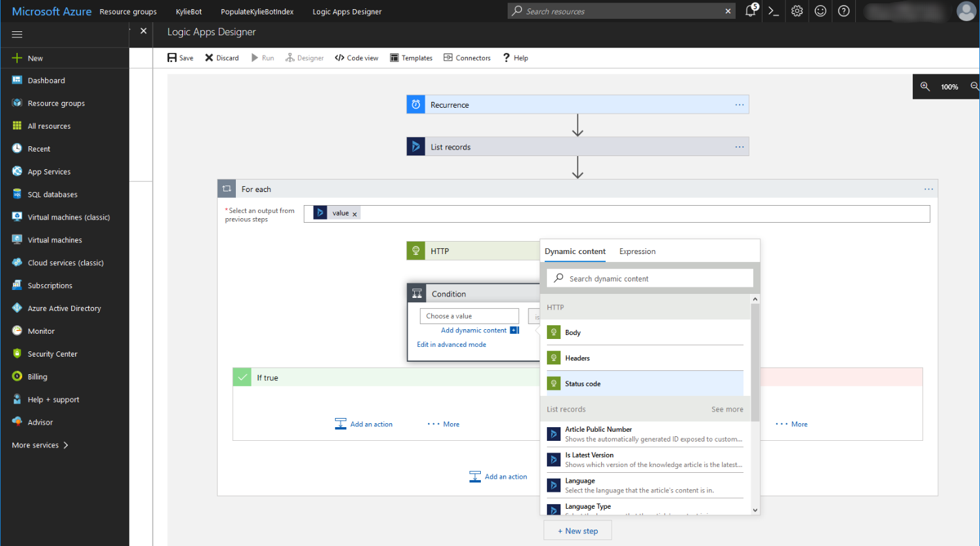The image size is (980, 546).
Task: Switch to the Expression tab
Action: 638,251
